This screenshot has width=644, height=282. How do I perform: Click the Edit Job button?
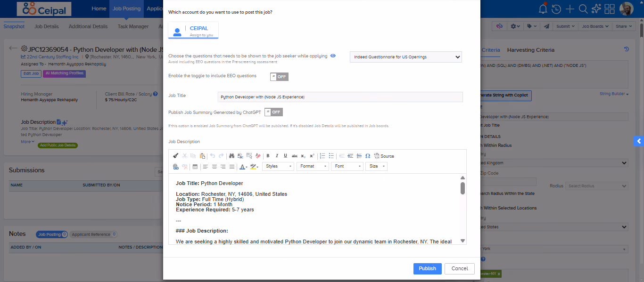pos(31,73)
